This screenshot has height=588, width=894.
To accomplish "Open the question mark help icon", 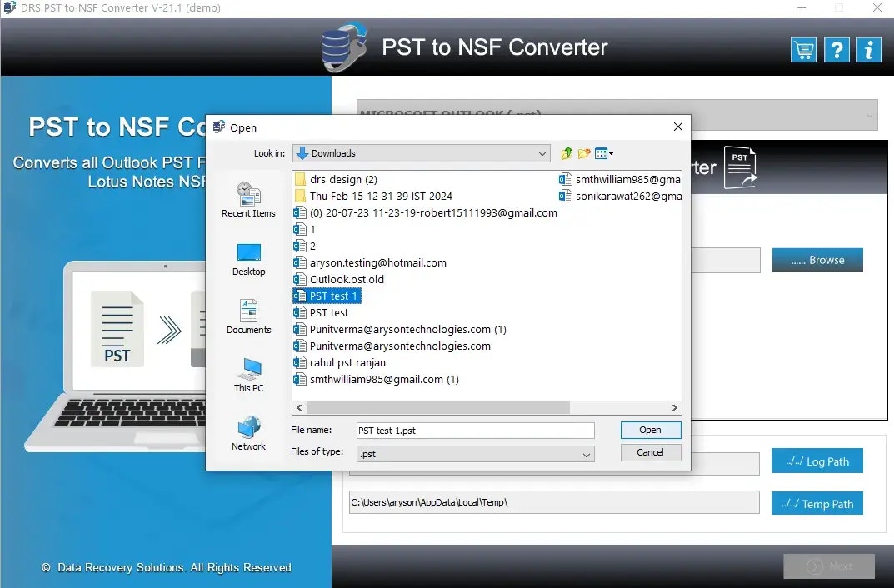I will pyautogui.click(x=837, y=50).
